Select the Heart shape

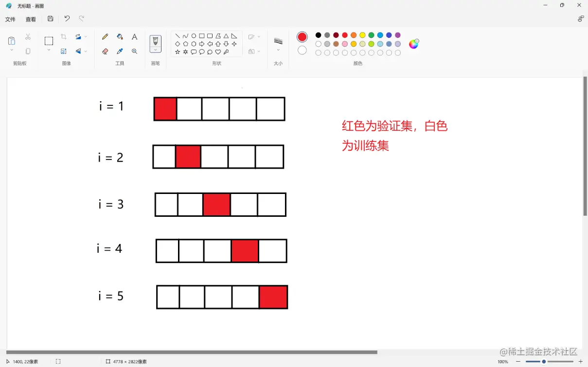tap(218, 52)
